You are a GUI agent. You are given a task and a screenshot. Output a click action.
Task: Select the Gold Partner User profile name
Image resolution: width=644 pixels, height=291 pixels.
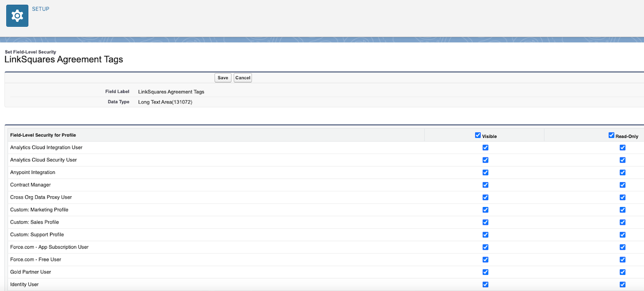(31, 272)
